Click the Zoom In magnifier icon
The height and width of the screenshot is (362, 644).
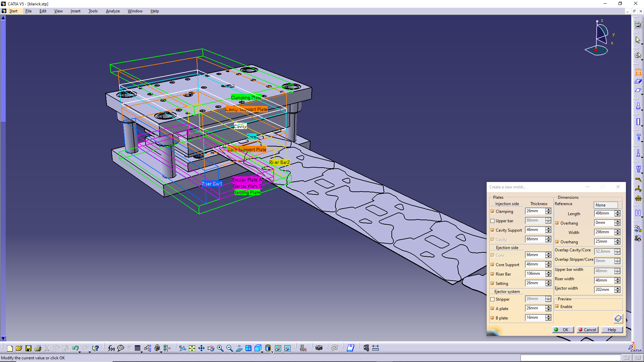click(220, 348)
